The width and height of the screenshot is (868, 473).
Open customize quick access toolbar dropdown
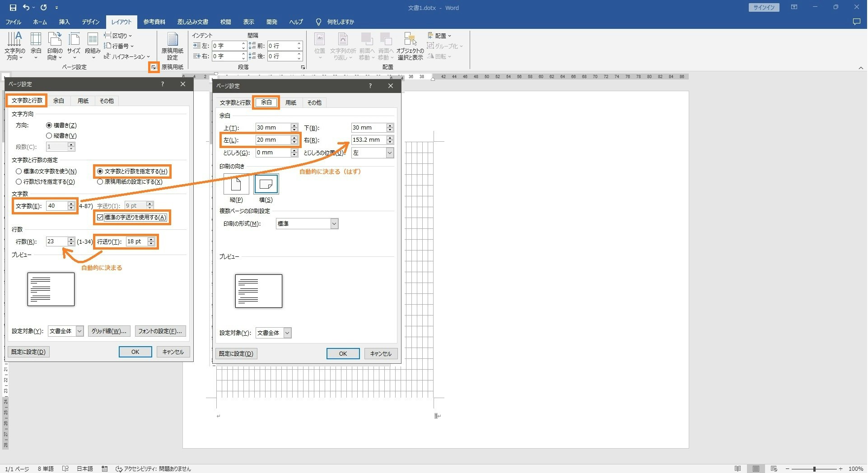click(x=56, y=8)
